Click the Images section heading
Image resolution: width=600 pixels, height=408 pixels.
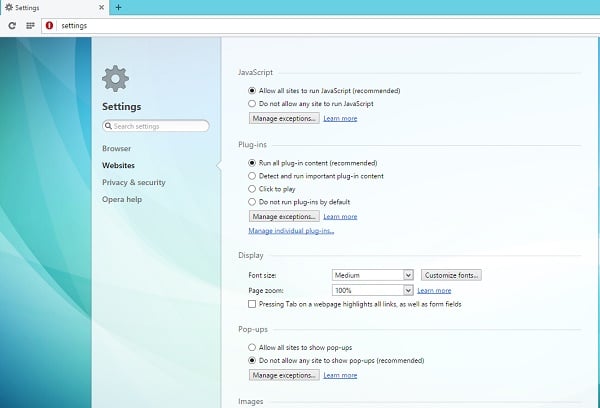pyautogui.click(x=251, y=401)
